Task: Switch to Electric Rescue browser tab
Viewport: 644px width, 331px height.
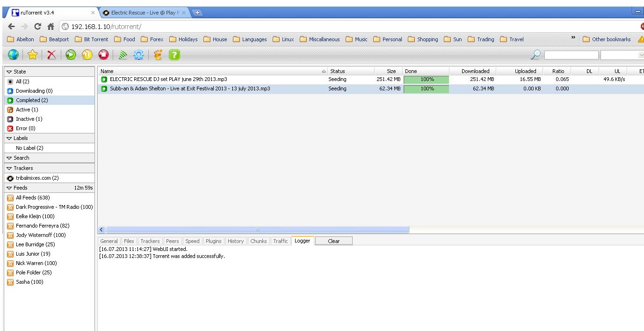Action: [x=145, y=13]
